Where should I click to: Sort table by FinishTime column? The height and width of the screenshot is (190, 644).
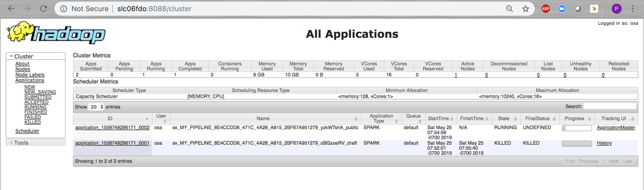click(x=487, y=119)
